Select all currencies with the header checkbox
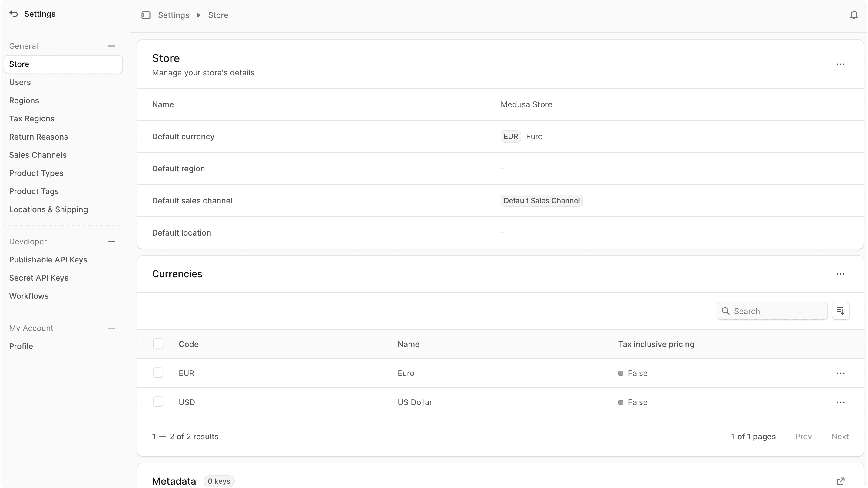Image resolution: width=868 pixels, height=488 pixels. [158, 343]
